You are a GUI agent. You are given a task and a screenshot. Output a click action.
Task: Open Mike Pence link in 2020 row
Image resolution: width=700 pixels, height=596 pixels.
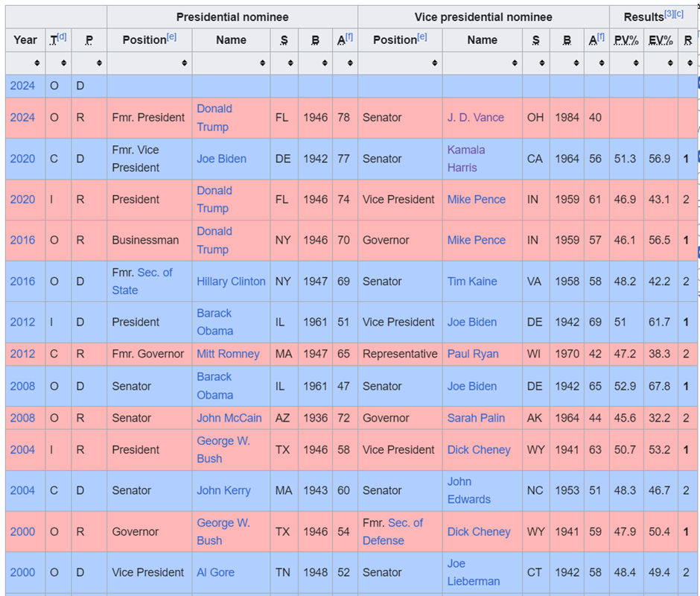477,199
